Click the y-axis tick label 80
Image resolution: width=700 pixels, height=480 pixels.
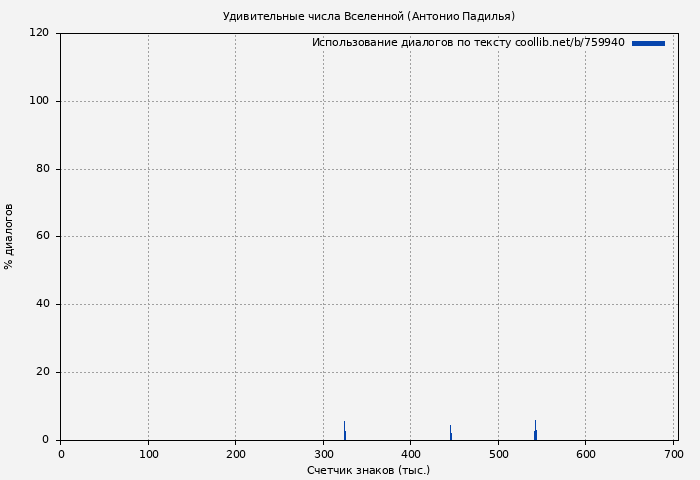42,169
